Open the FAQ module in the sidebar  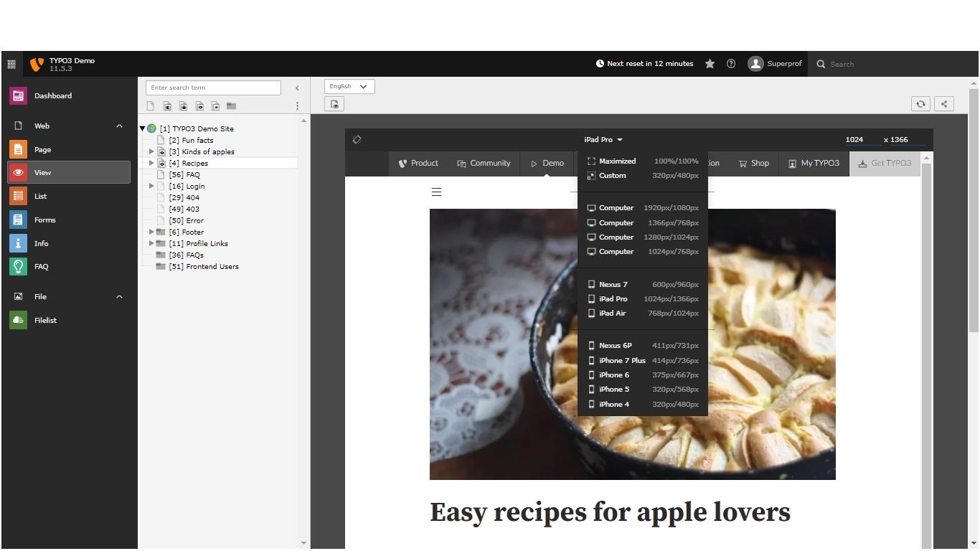(41, 266)
